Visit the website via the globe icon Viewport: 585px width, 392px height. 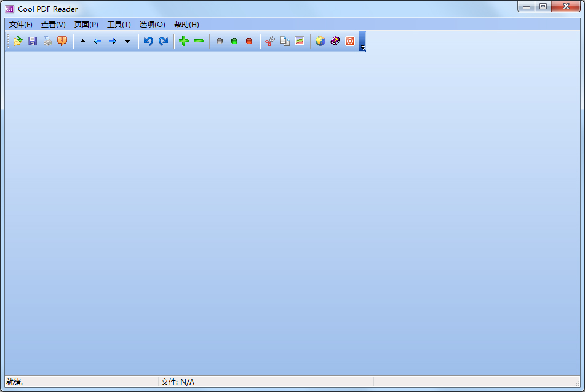pos(320,41)
